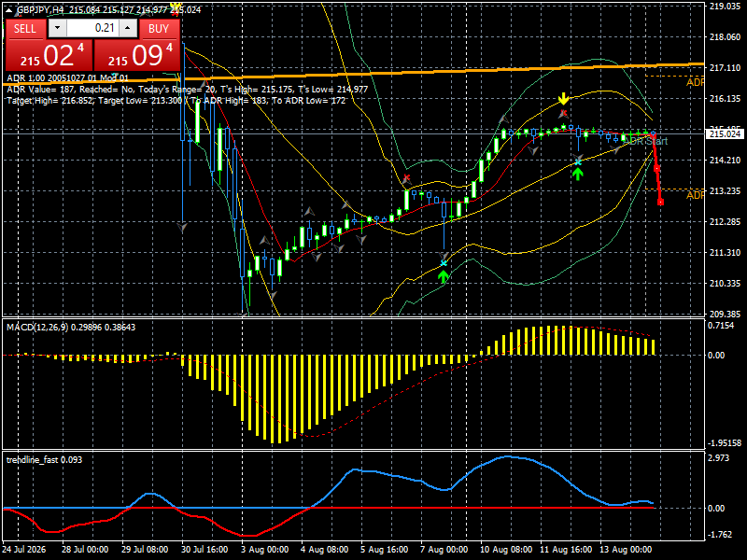Select the red square at the projection line's end
Screen dimensions: 747x560
pos(660,203)
